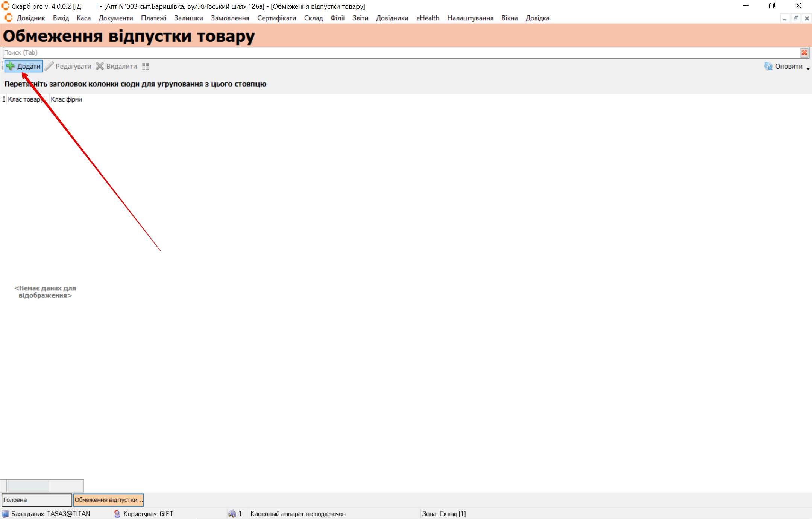Click the green plus Додати icon
Image resolution: width=812 pixels, height=519 pixels.
coord(11,66)
